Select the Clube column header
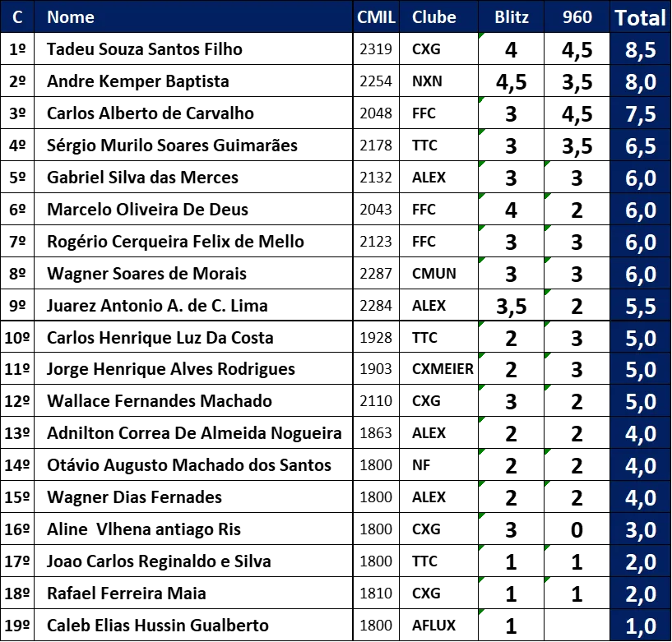The image size is (672, 642). [434, 17]
